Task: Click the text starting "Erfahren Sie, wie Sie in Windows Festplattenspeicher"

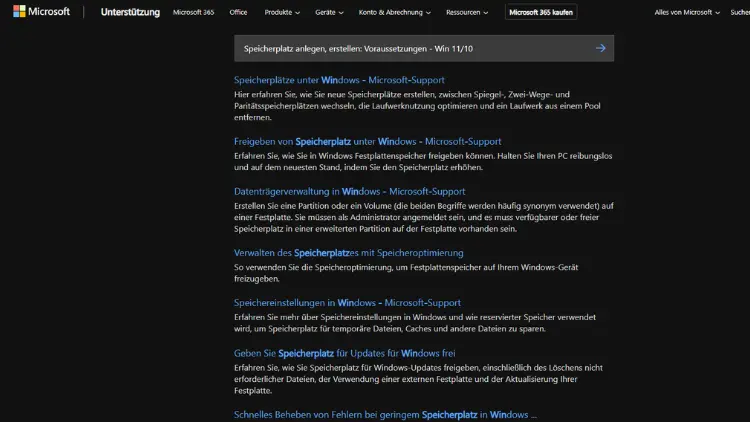Action: coord(423,162)
